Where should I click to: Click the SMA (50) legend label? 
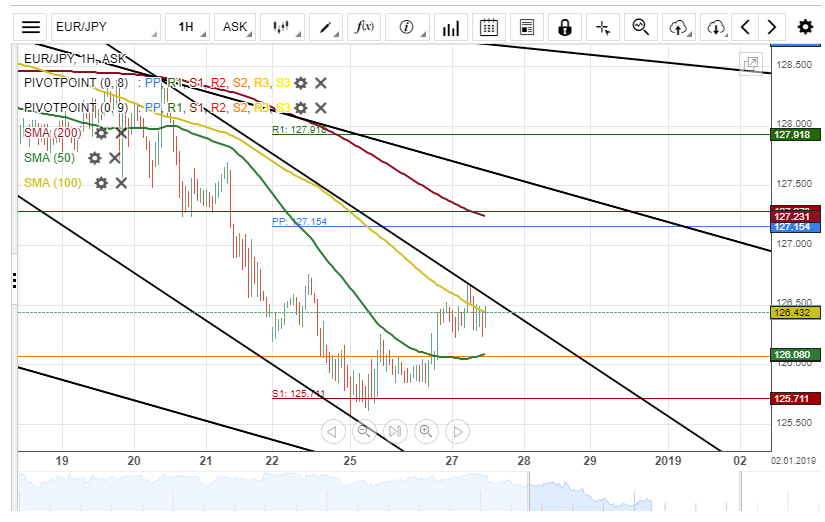pos(49,158)
